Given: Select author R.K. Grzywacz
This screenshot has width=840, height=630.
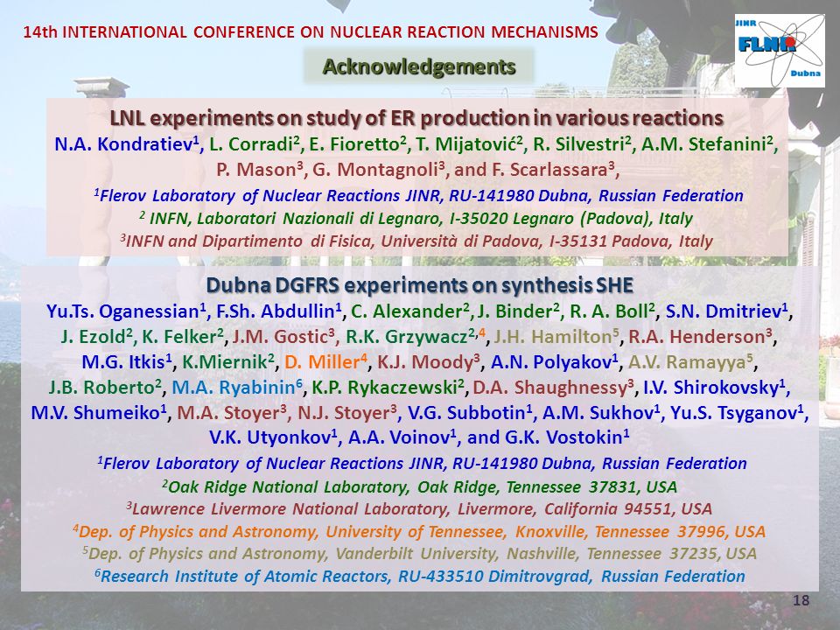Looking at the screenshot, I should click(x=416, y=337).
